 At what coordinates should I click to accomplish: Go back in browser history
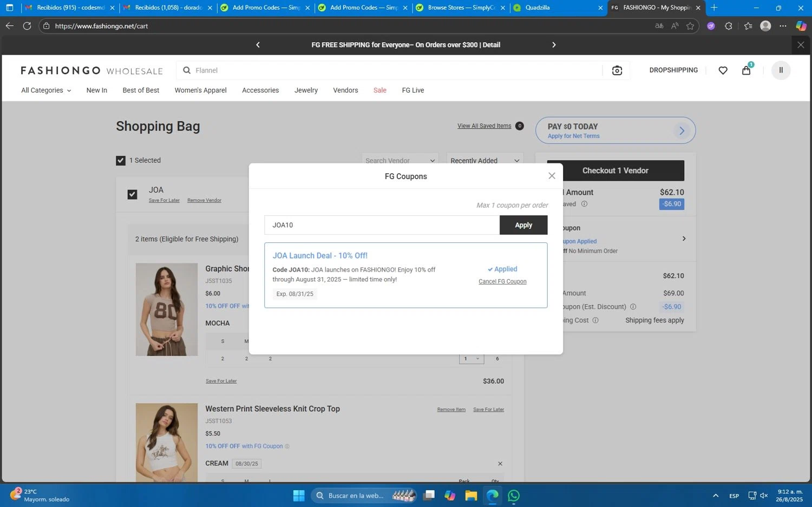pyautogui.click(x=9, y=26)
